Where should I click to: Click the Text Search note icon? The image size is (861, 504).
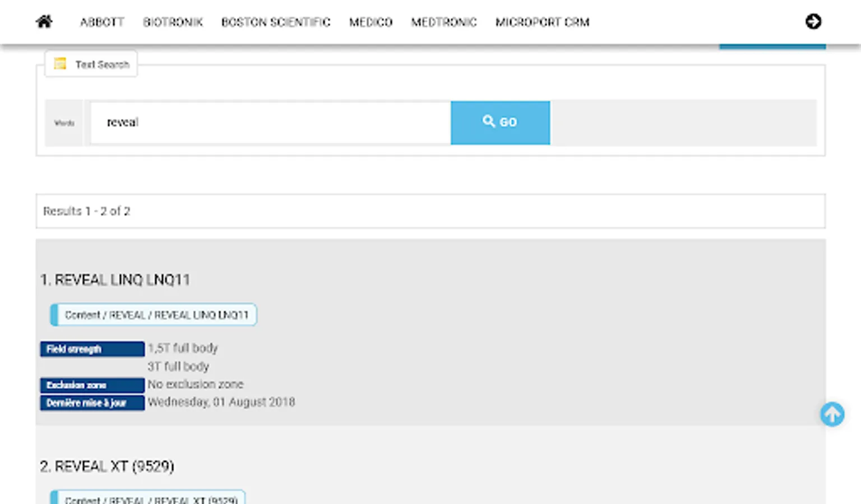click(x=60, y=64)
